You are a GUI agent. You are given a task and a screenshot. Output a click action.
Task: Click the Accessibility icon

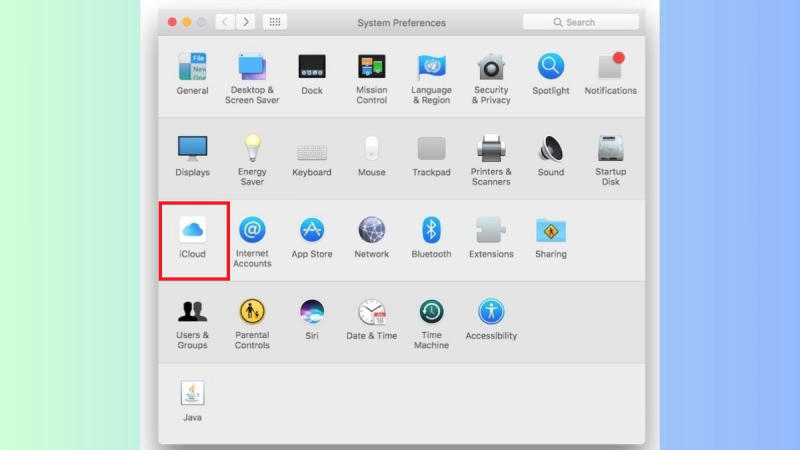point(491,312)
